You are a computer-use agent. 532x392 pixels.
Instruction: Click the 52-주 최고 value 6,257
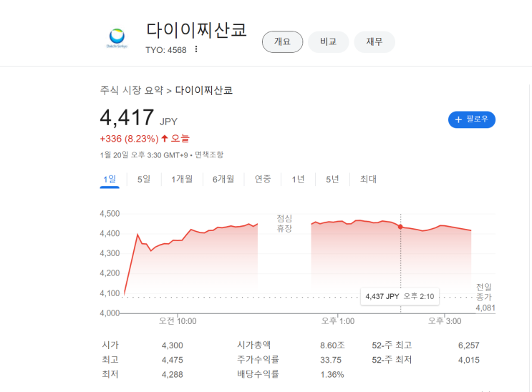(468, 346)
